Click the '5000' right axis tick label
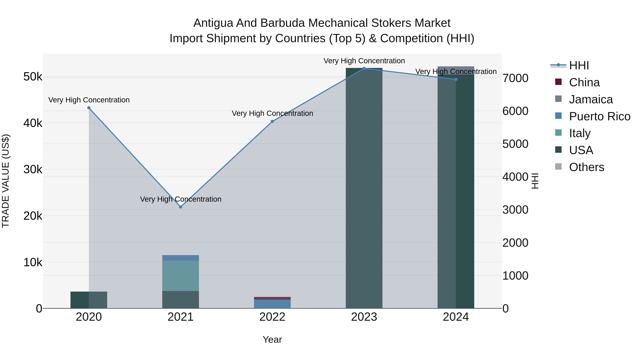The image size is (644, 362). click(x=516, y=144)
